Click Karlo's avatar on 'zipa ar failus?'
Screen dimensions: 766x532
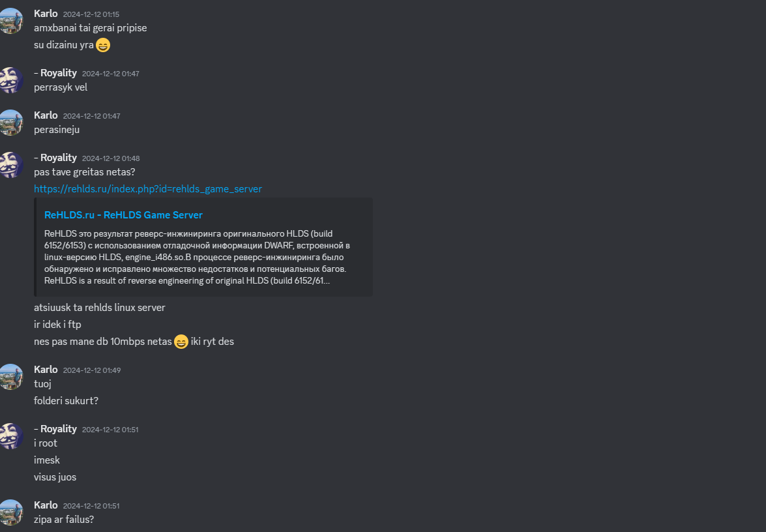[x=10, y=512]
